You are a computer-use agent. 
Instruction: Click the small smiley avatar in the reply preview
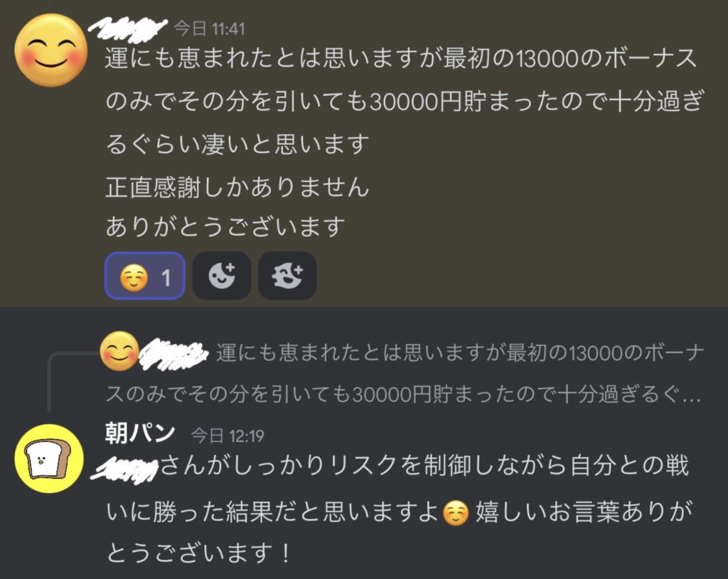pos(119,351)
